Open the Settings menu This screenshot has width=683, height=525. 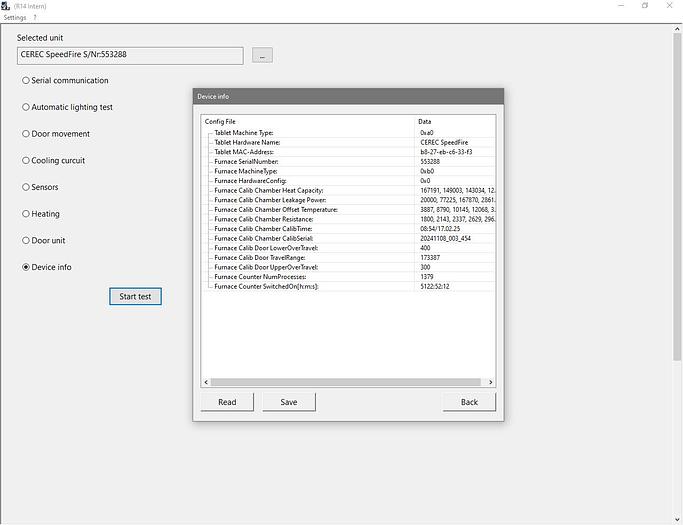pyautogui.click(x=15, y=17)
